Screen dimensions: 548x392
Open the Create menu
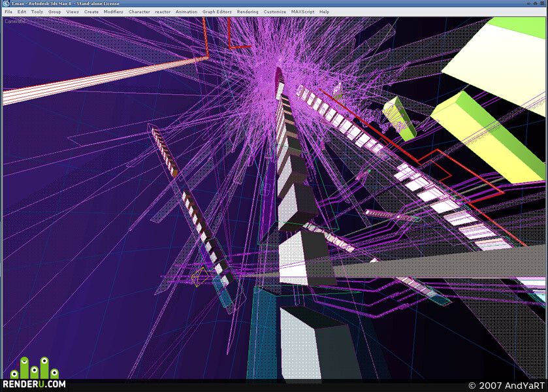pos(91,12)
